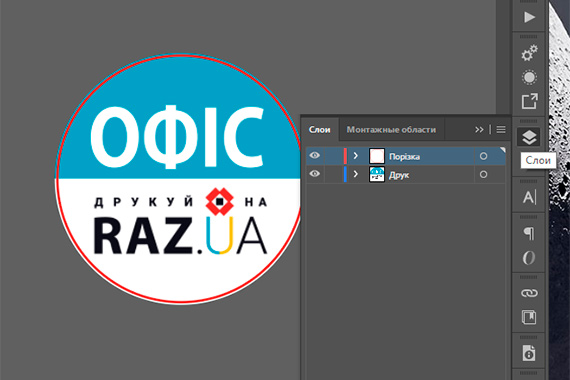Viewport: 570px width, 380px height.
Task: Click the Layers (Слои) panel icon
Action: pos(529,137)
